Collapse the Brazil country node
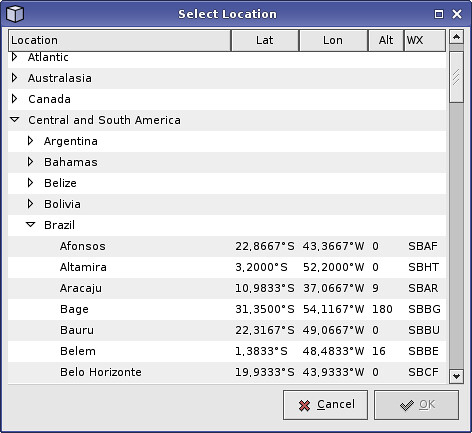This screenshot has height=433, width=472. [30, 225]
